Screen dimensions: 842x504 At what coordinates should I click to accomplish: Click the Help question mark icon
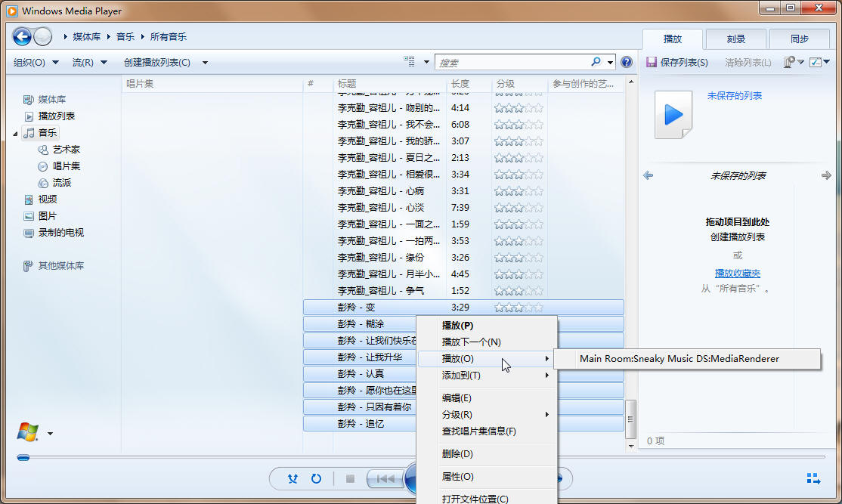(626, 62)
